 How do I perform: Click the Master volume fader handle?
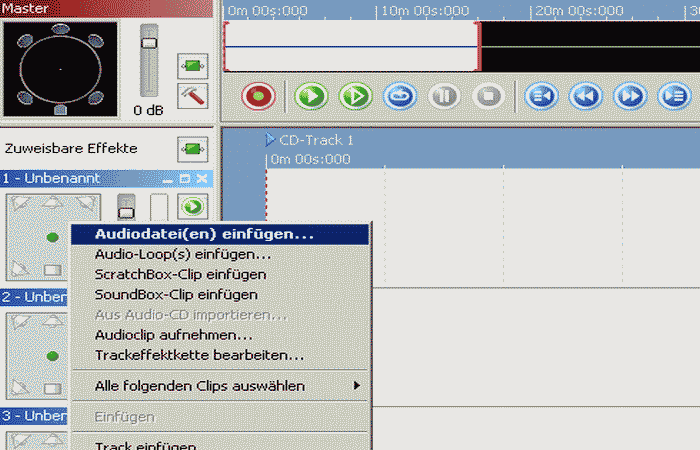click(149, 43)
